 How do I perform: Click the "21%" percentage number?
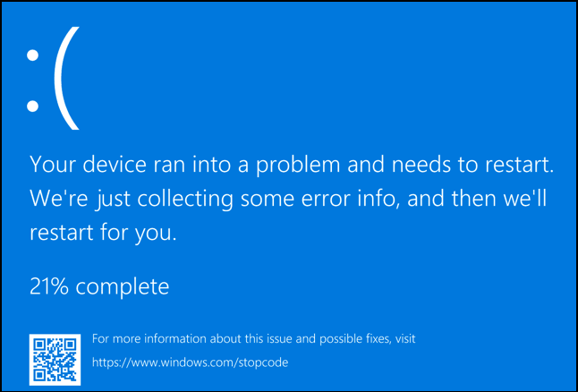50,287
